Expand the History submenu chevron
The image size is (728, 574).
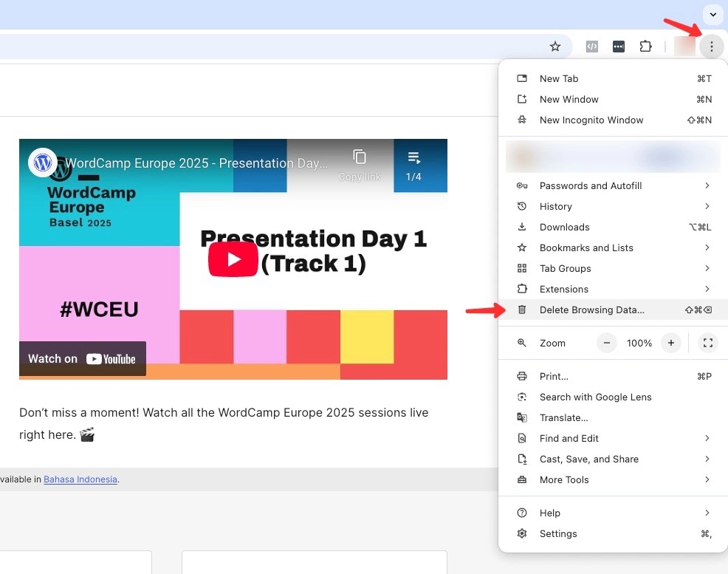pos(707,206)
